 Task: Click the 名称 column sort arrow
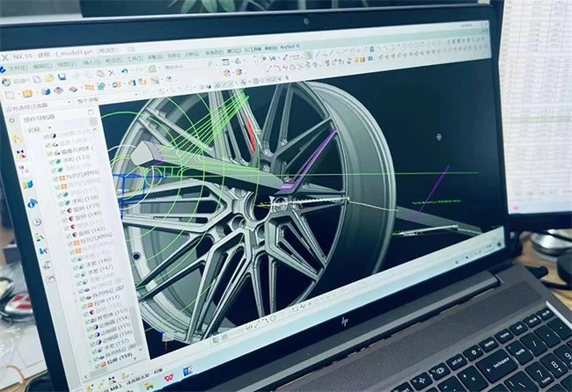point(50,128)
